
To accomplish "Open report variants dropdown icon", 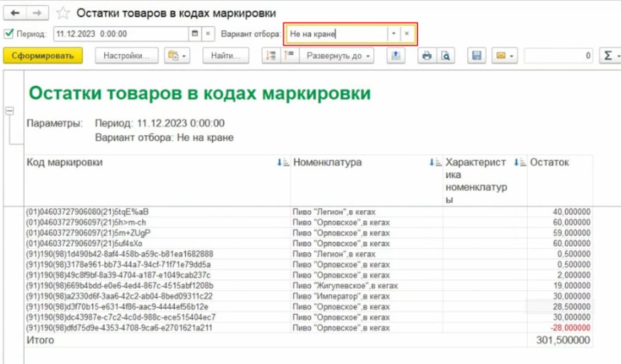I will [x=177, y=56].
